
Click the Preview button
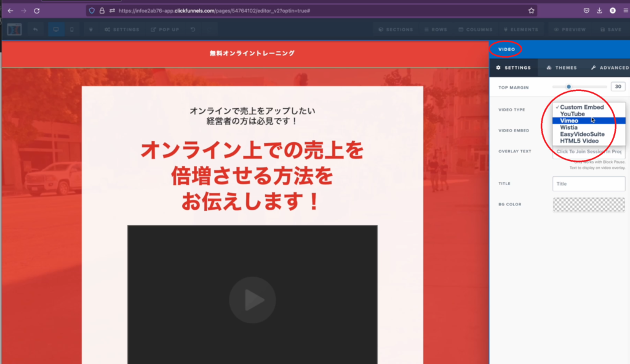pos(570,30)
